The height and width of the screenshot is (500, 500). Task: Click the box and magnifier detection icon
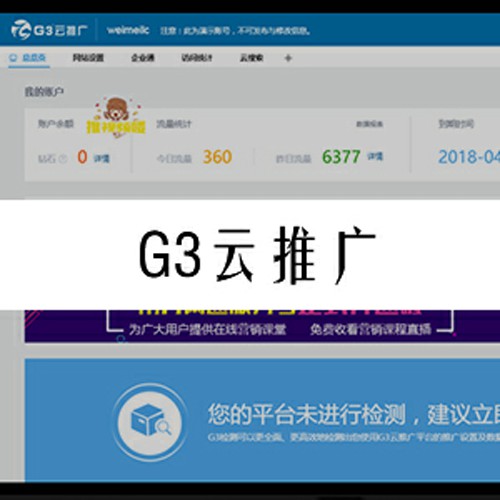(150, 422)
